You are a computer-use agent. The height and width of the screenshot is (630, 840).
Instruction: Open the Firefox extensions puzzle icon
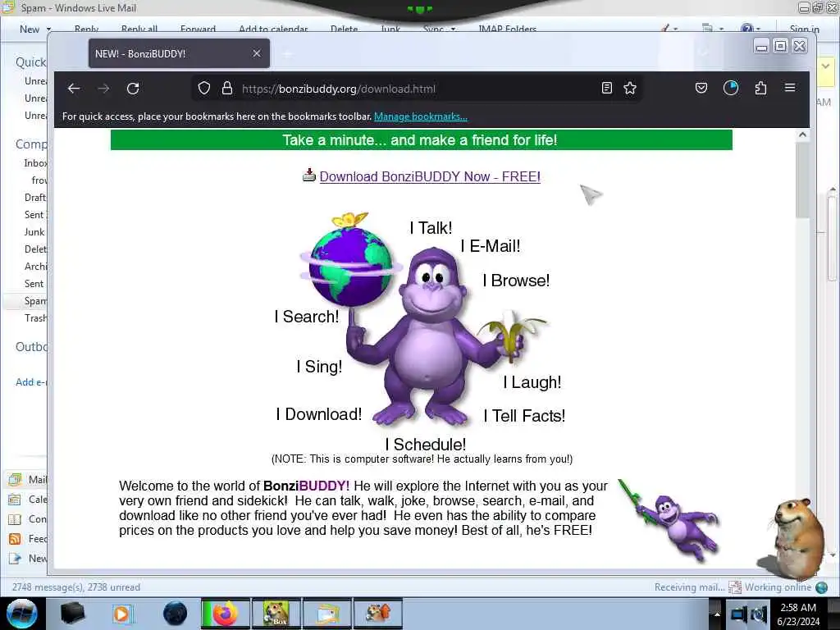(760, 88)
